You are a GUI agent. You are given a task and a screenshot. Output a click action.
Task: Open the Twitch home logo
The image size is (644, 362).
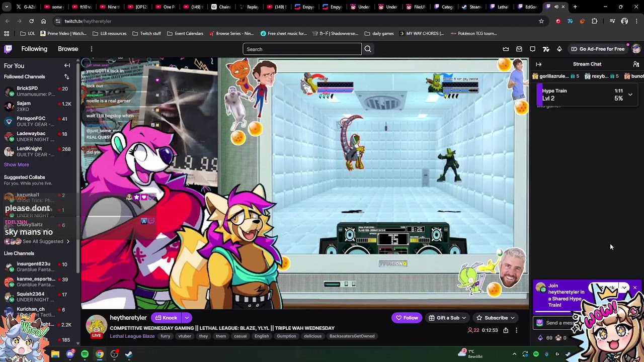point(8,49)
